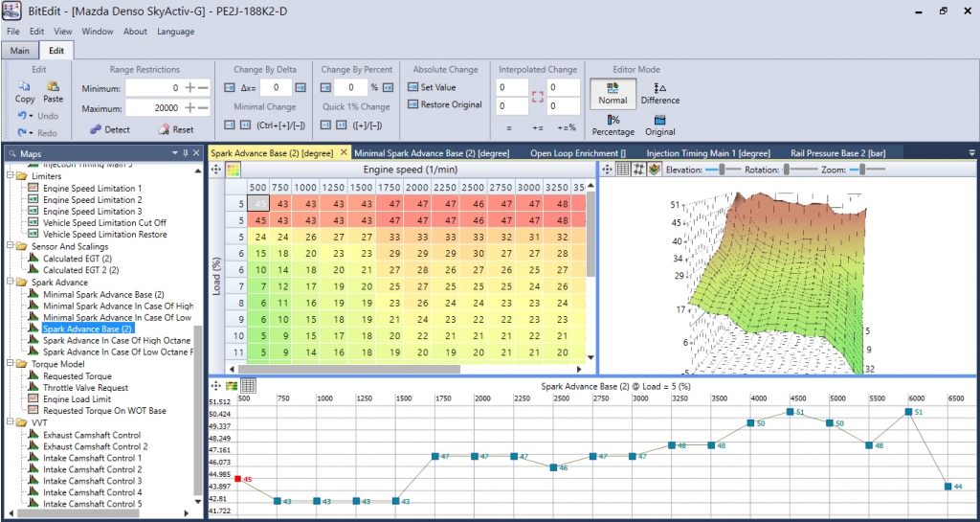Viewport: 980px width, 522px height.
Task: Toggle pin on the Maps panel
Action: tap(186, 153)
